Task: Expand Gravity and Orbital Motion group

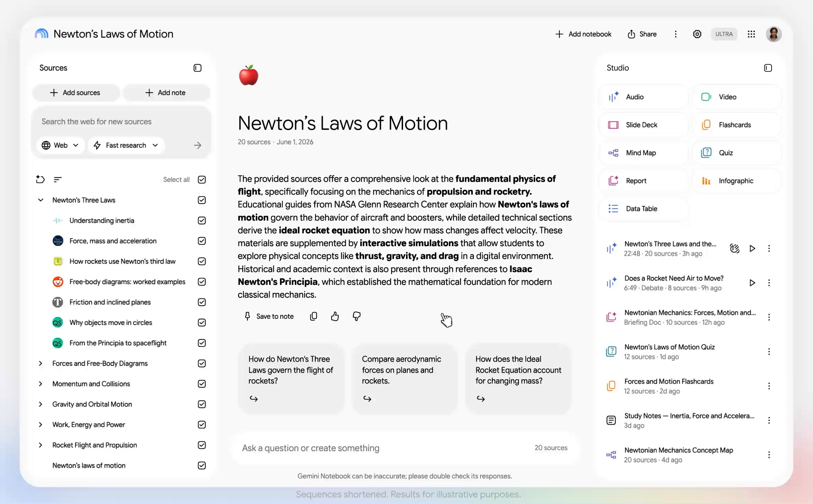Action: 40,404
